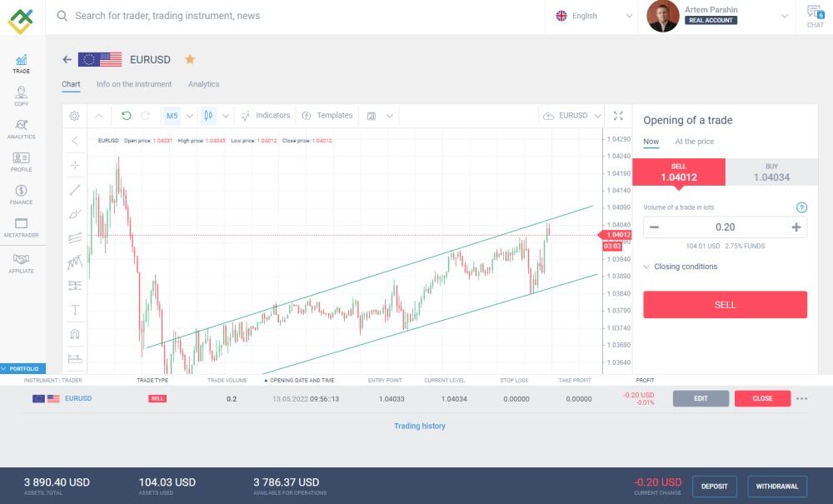833x504 pixels.
Task: Expand chart to fullscreen mode
Action: click(618, 116)
